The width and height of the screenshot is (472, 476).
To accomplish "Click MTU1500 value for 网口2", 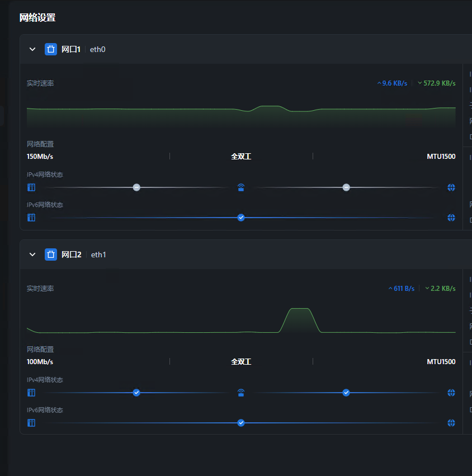I will point(441,361).
